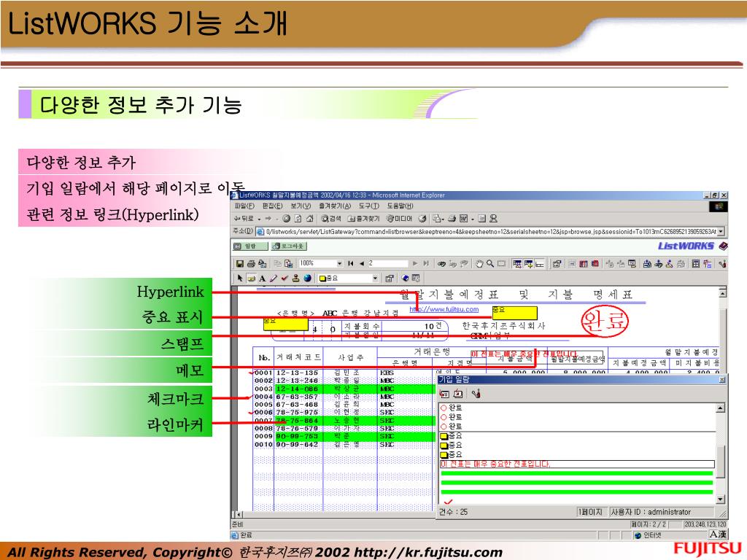Screen dimensions: 747x560
Task: Click second icon in 기입 일람 toolbar
Action: click(x=458, y=394)
